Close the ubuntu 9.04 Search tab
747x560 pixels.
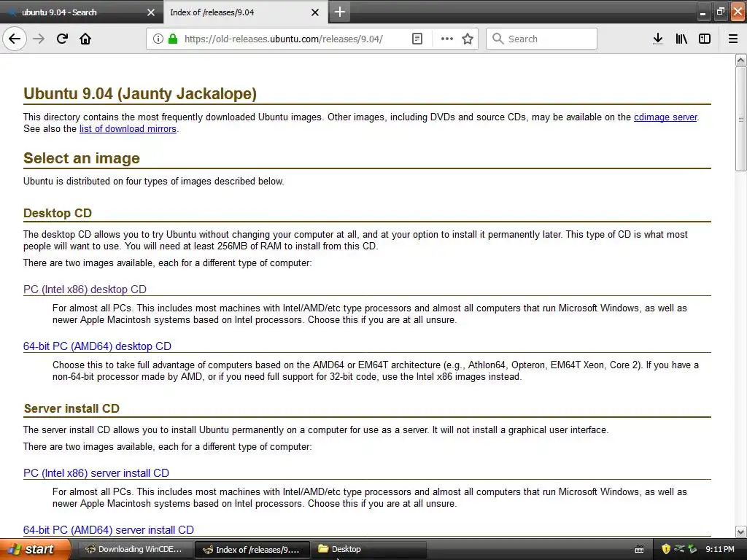151,12
